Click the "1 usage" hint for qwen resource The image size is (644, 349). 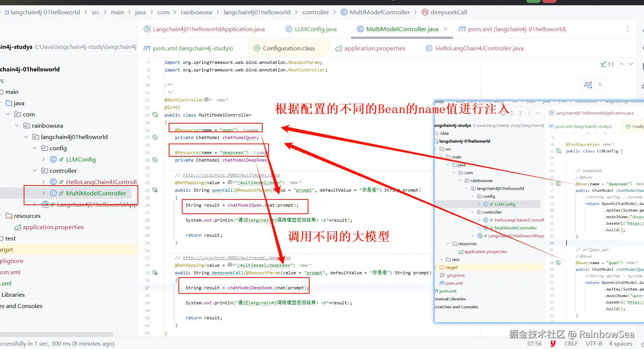(x=251, y=130)
